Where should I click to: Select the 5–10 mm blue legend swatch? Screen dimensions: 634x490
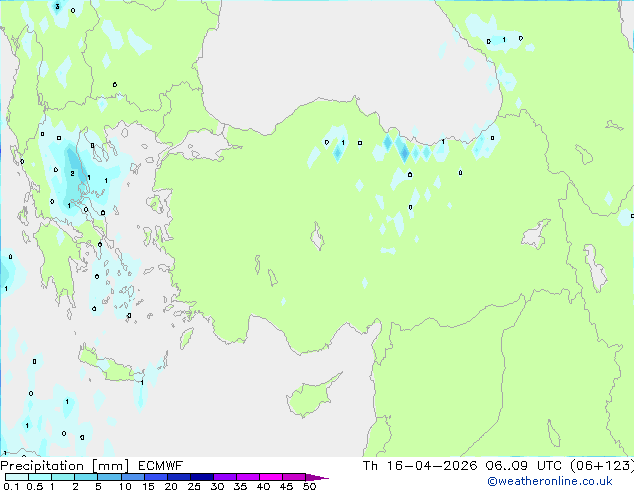tap(109, 477)
